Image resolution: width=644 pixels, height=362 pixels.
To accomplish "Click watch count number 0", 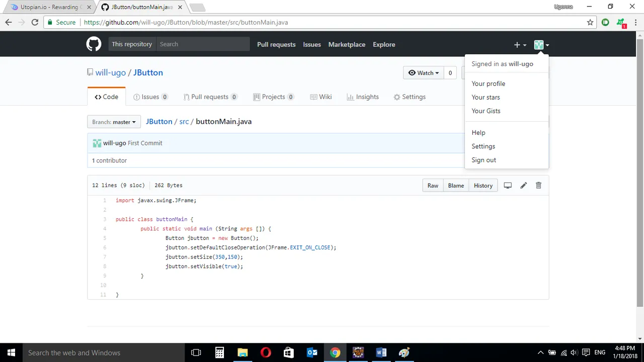I will [450, 73].
